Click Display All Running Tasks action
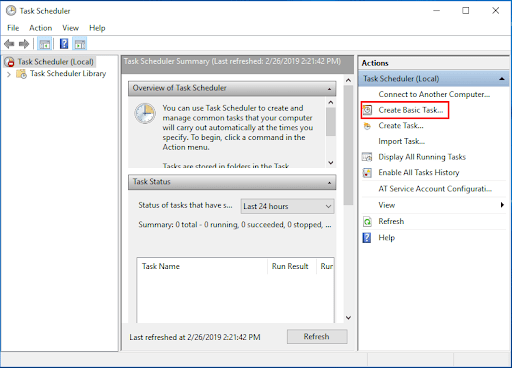Screen dimensions: 512x368 (422, 157)
